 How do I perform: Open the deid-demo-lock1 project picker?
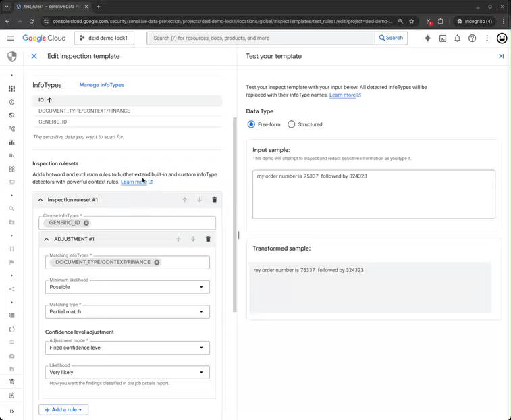(104, 38)
